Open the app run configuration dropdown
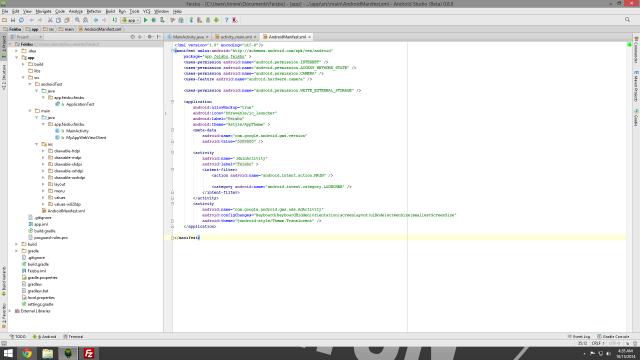The width and height of the screenshot is (640, 360). tap(131, 20)
